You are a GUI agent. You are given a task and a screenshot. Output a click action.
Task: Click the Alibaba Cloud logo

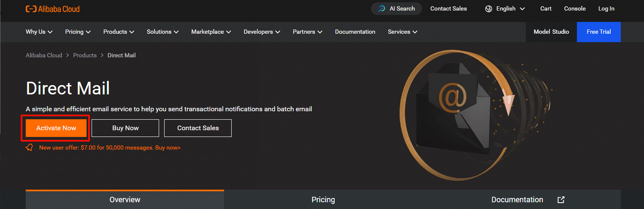52,8
